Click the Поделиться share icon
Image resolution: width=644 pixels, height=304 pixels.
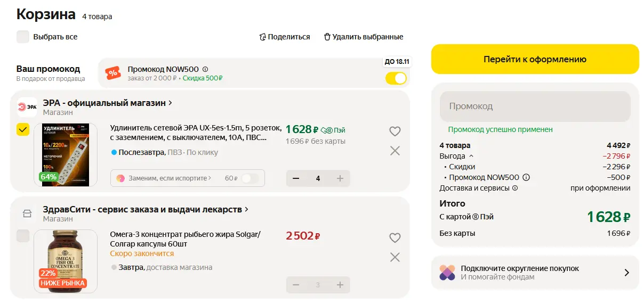[x=262, y=37]
